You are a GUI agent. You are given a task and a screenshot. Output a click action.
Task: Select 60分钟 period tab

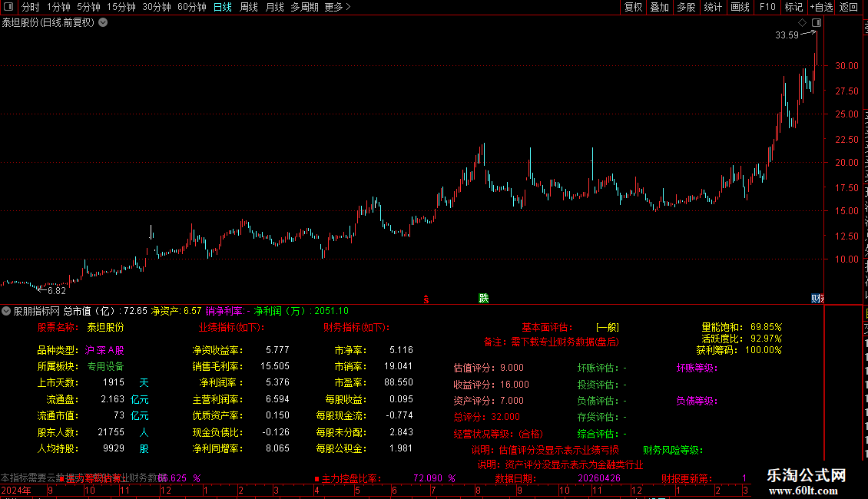[x=192, y=7]
